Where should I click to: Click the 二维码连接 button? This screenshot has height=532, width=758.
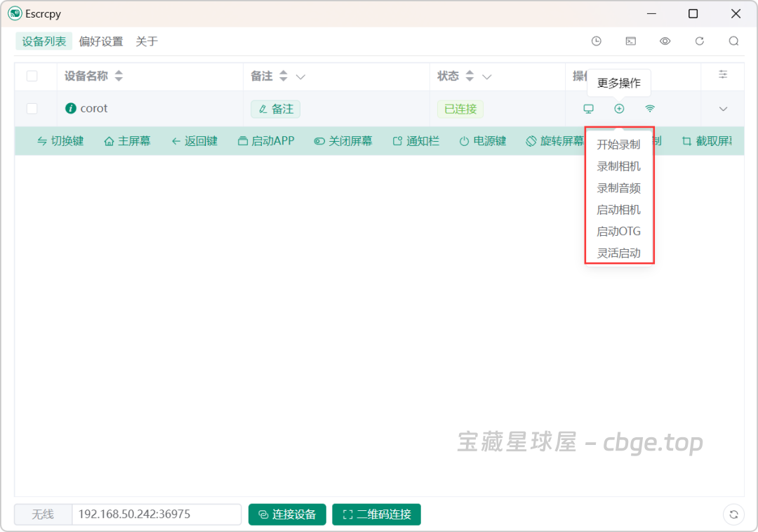[376, 514]
